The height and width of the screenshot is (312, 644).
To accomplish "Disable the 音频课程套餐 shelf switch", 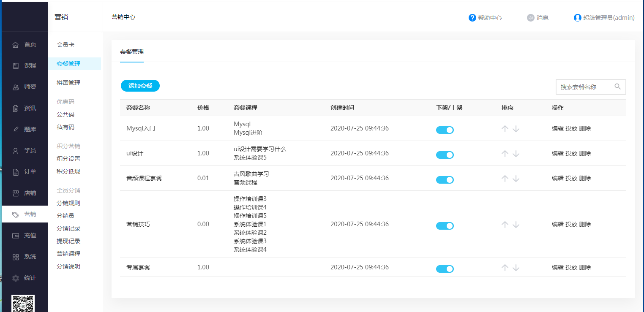I will click(445, 180).
